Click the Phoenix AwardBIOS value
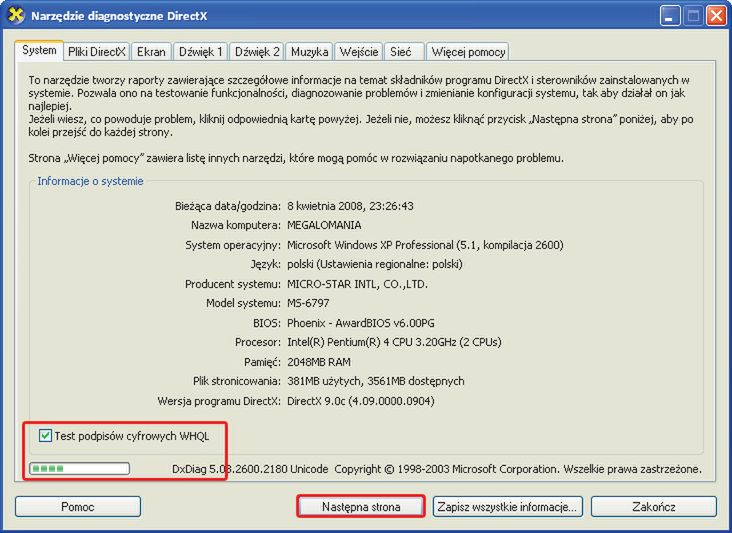Screen dimensions: 732x533 (360, 323)
